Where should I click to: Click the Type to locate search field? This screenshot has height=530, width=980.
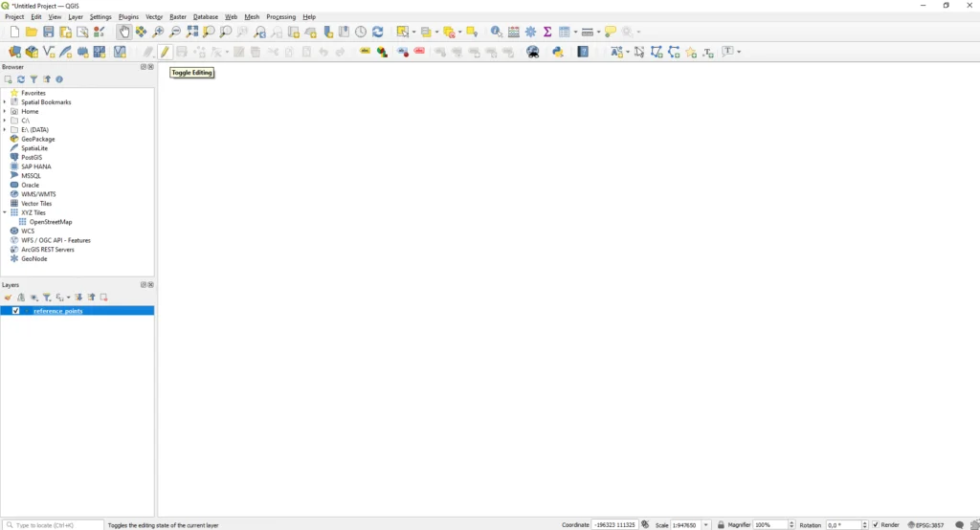[x=53, y=525]
